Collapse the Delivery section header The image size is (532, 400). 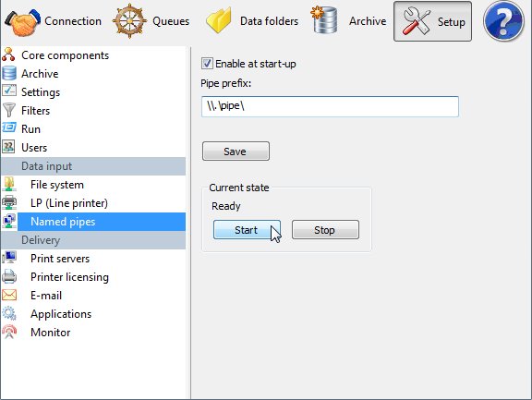(93, 240)
